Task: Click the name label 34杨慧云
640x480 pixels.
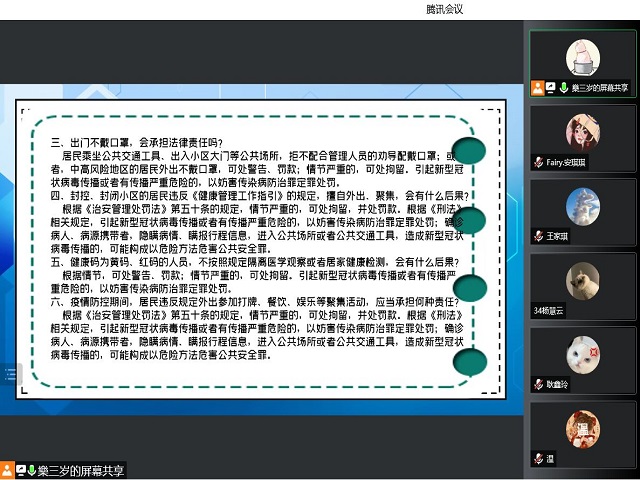Action: point(549,311)
